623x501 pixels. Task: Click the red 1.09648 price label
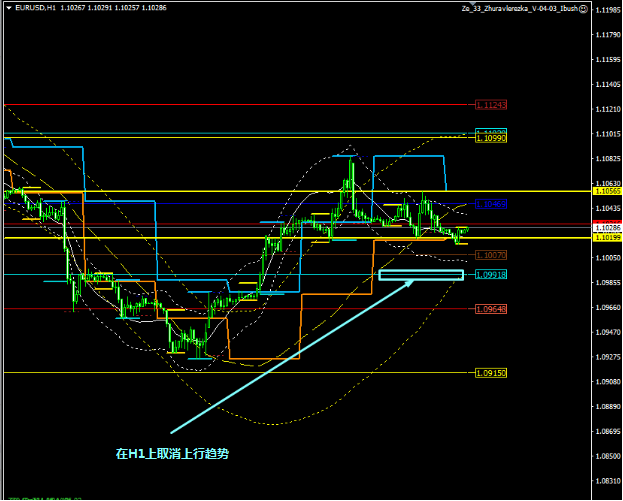pyautogui.click(x=490, y=309)
